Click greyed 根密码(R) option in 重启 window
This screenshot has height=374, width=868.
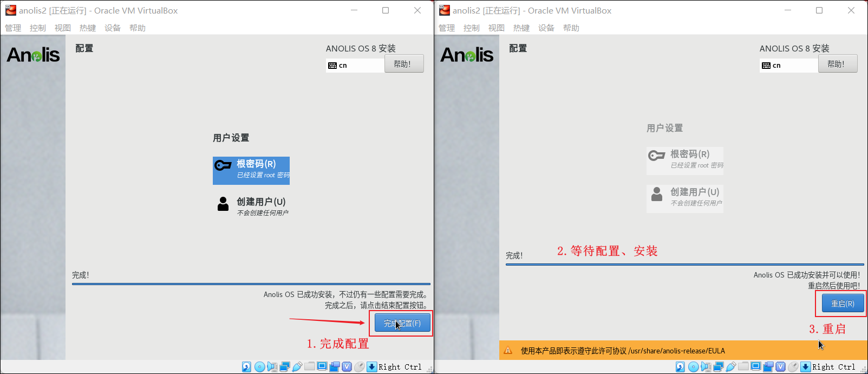tap(685, 160)
